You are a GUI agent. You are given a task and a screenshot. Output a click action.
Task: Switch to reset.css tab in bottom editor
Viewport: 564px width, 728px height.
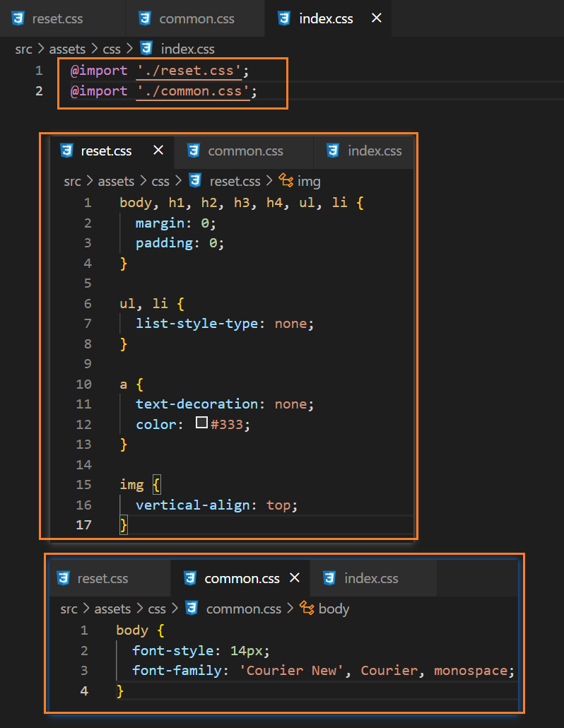pyautogui.click(x=110, y=578)
